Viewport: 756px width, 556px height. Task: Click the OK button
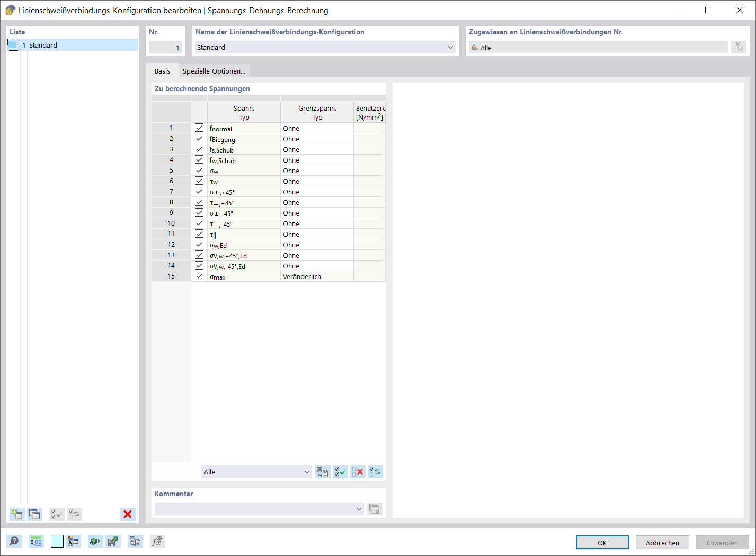[602, 543]
